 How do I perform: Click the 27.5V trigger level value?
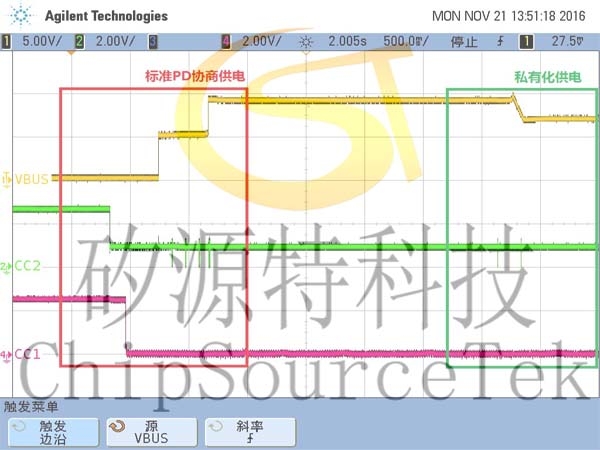point(568,41)
